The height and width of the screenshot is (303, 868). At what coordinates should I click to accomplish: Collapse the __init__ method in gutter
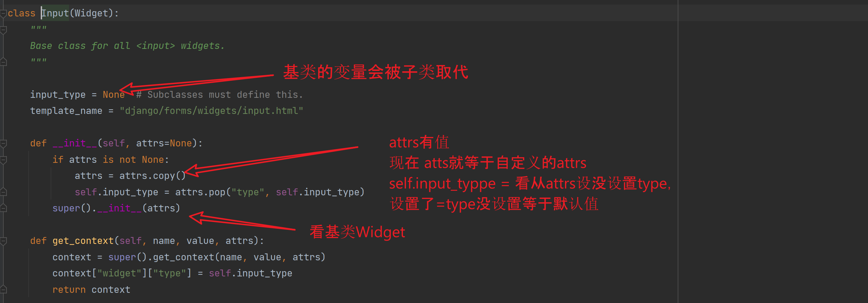click(x=3, y=144)
